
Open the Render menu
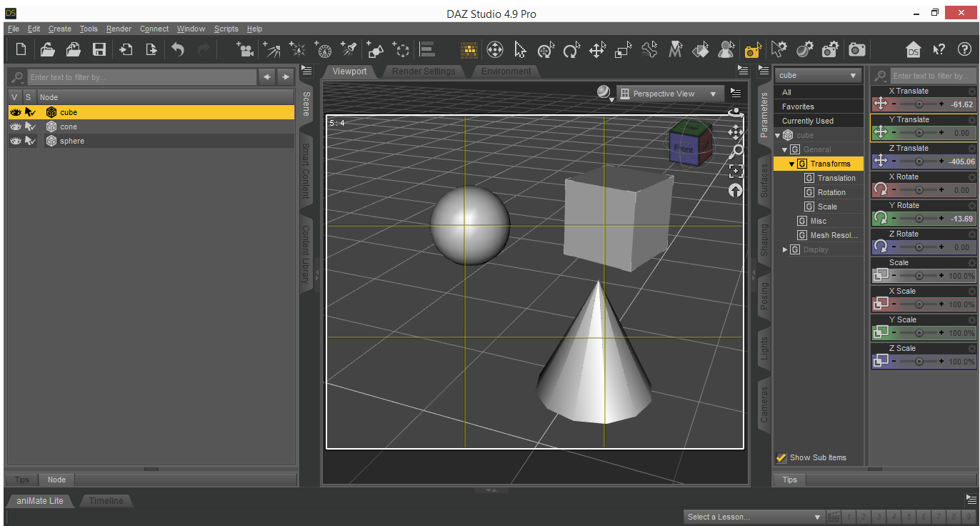click(x=119, y=29)
